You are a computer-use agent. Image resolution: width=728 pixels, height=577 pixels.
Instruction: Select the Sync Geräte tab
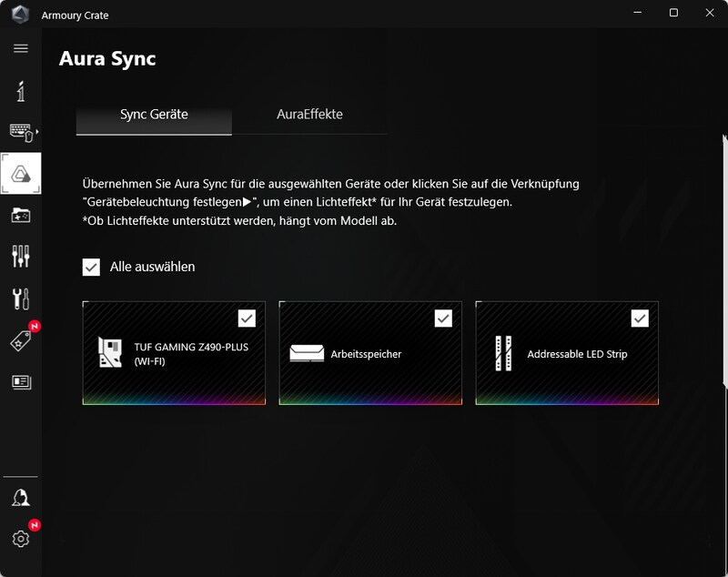click(x=154, y=115)
